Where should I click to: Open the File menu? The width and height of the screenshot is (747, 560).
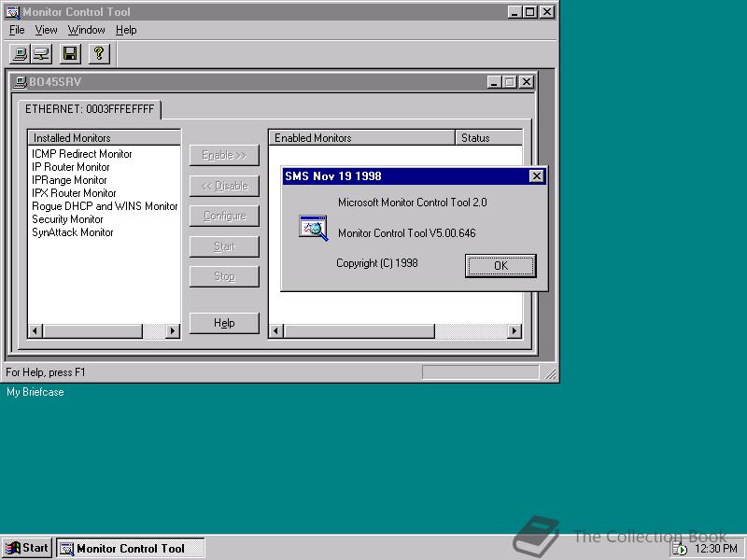coord(17,30)
